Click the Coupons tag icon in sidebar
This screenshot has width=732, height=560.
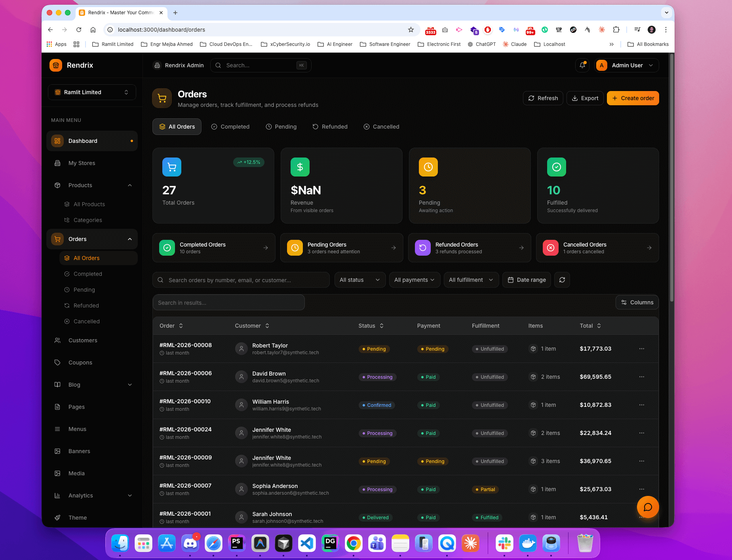[57, 362]
